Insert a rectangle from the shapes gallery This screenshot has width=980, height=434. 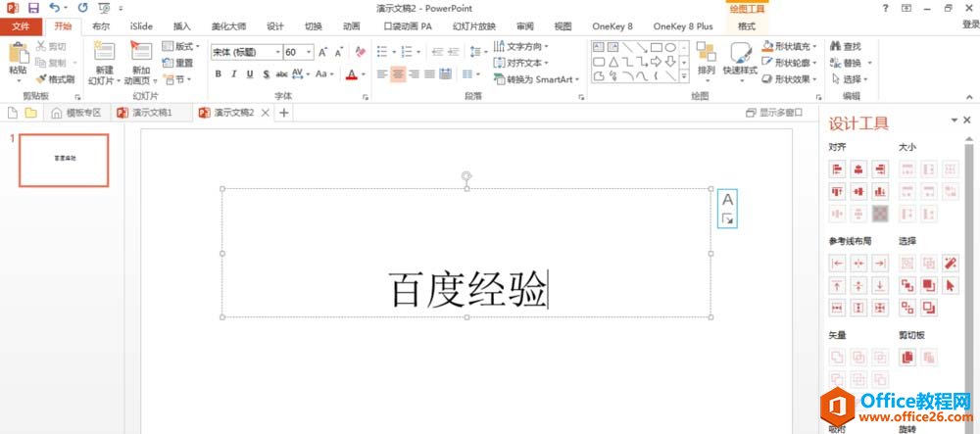[657, 47]
